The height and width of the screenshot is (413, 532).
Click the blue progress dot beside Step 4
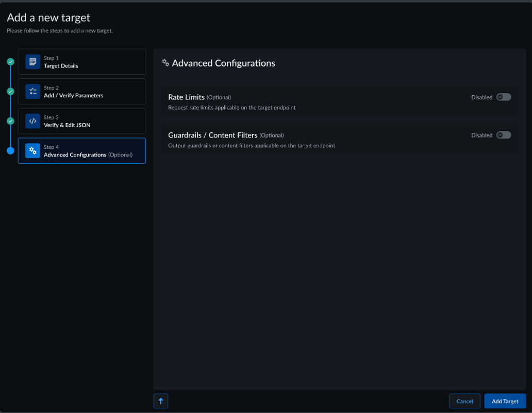tap(10, 151)
